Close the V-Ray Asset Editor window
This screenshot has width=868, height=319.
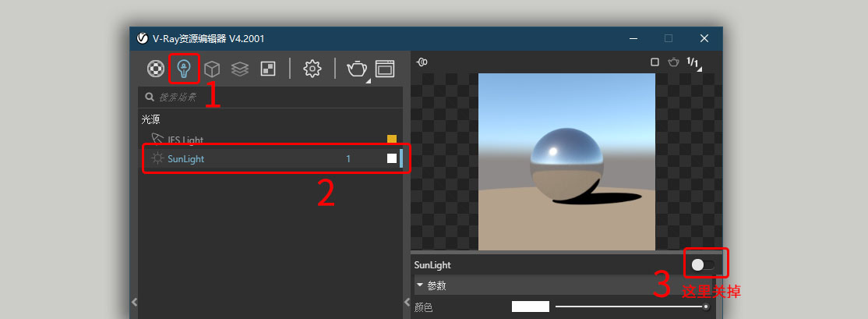pos(704,38)
